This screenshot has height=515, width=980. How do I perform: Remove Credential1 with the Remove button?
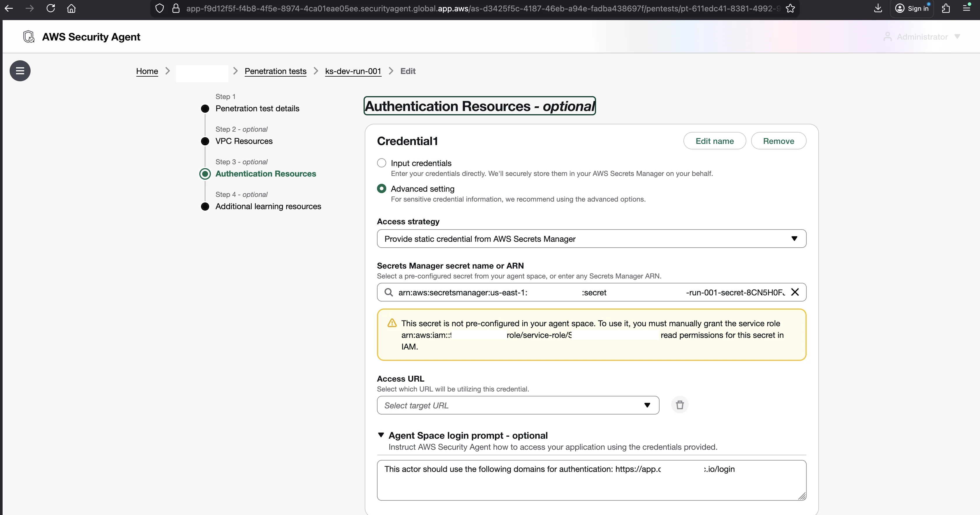tap(778, 141)
